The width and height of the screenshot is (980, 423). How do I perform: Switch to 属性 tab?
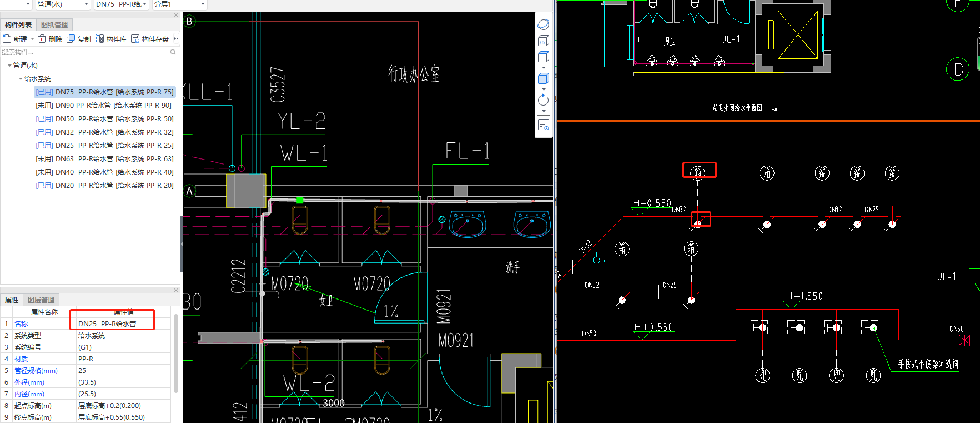12,300
